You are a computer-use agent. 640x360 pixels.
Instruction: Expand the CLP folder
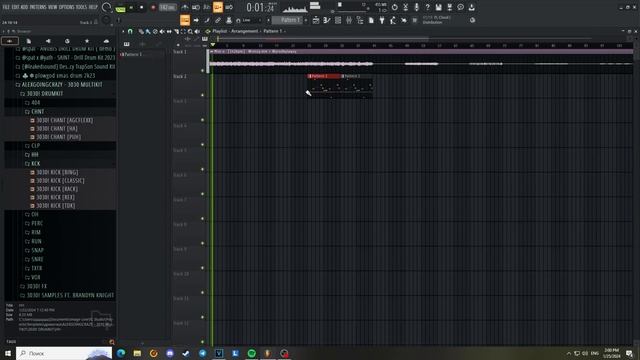(36, 146)
